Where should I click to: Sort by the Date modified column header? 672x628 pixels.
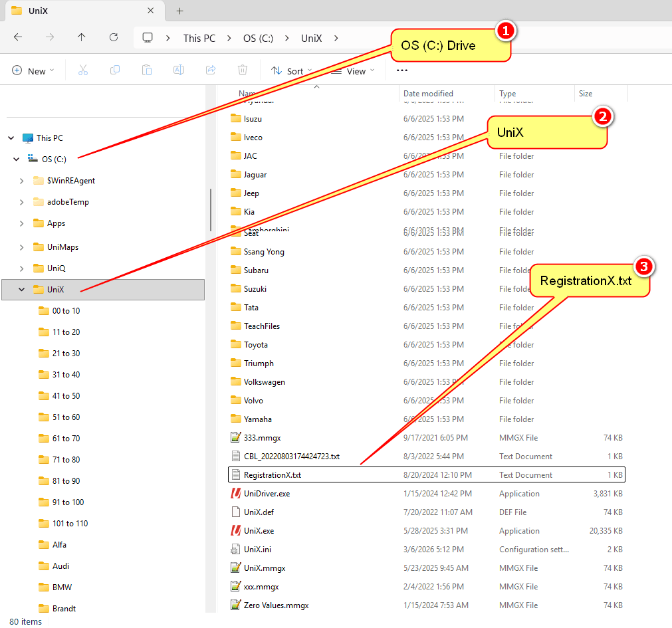(428, 94)
